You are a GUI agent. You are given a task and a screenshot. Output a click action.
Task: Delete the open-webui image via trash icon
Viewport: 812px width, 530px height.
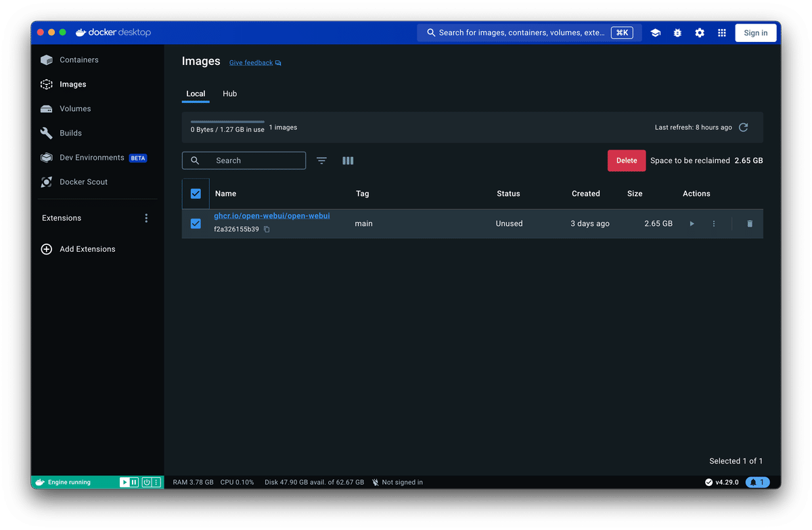[750, 223]
